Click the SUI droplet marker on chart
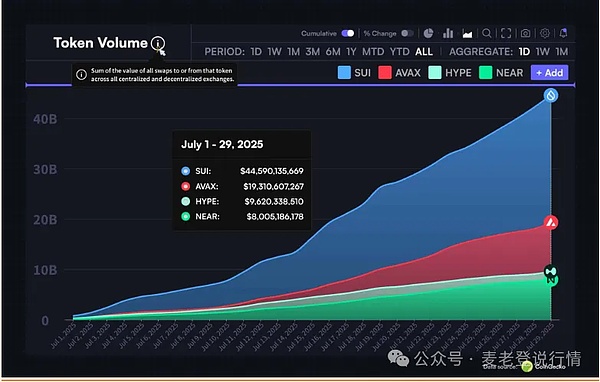The image size is (600, 382). tap(551, 95)
